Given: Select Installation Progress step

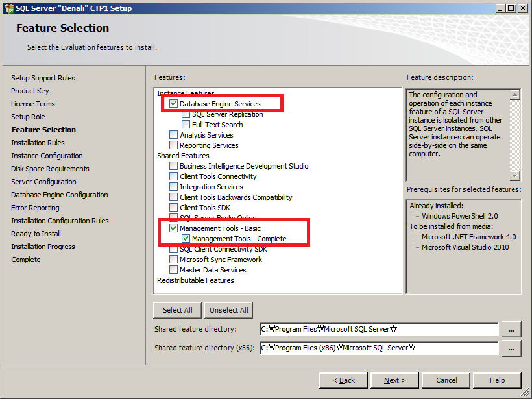Looking at the screenshot, I should click(x=43, y=247).
